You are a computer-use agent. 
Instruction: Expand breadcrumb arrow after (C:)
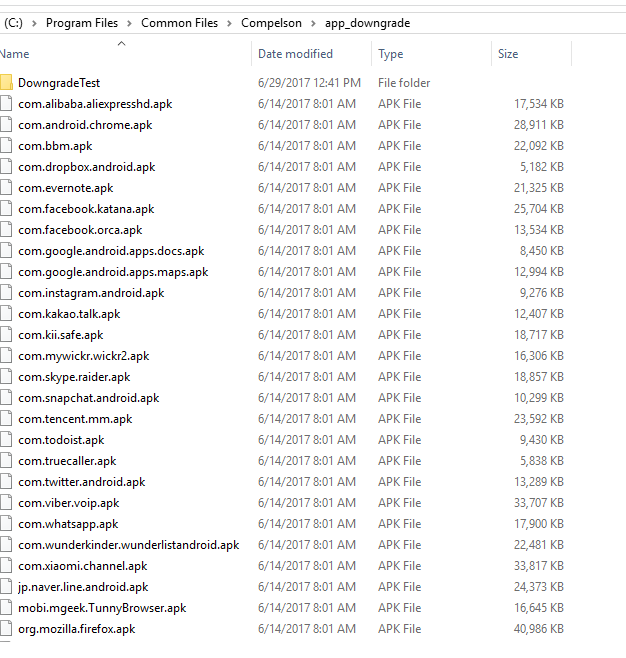(34, 23)
